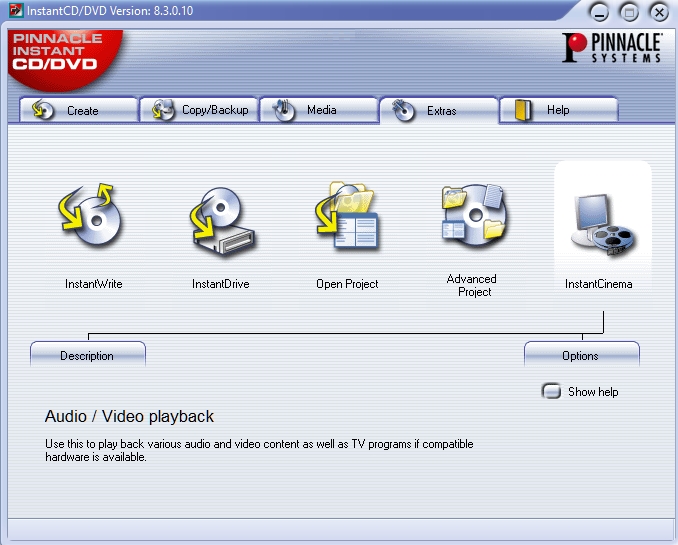Click the Open Project label
The width and height of the screenshot is (678, 545).
347,284
